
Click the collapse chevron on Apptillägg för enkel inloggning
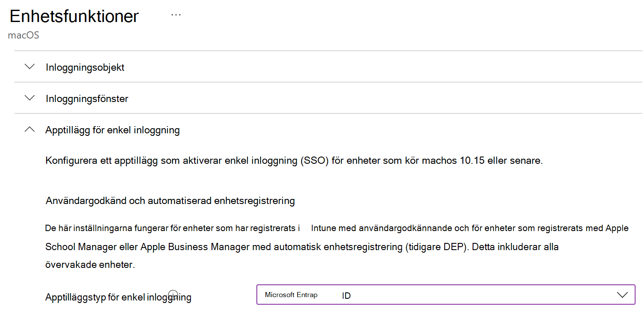pos(29,129)
